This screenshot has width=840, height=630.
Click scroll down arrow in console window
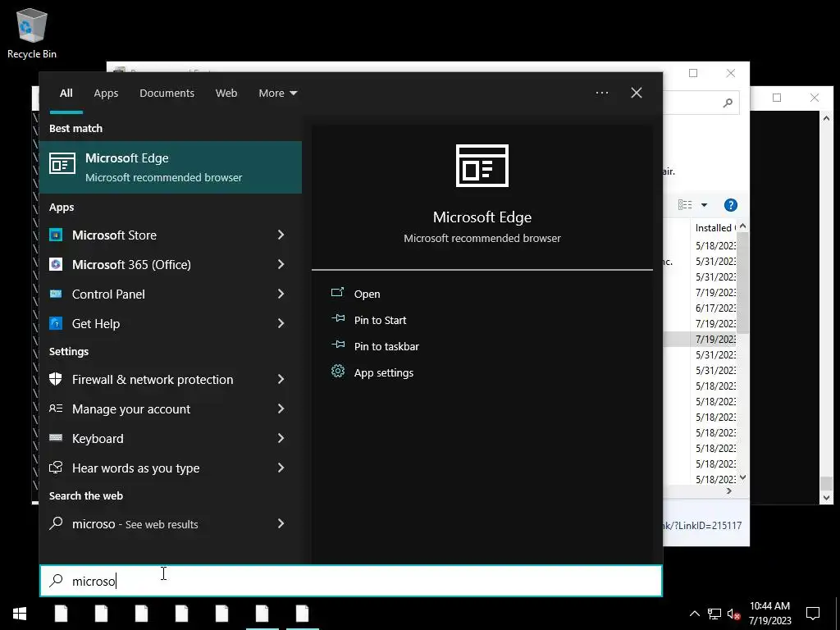point(826,498)
